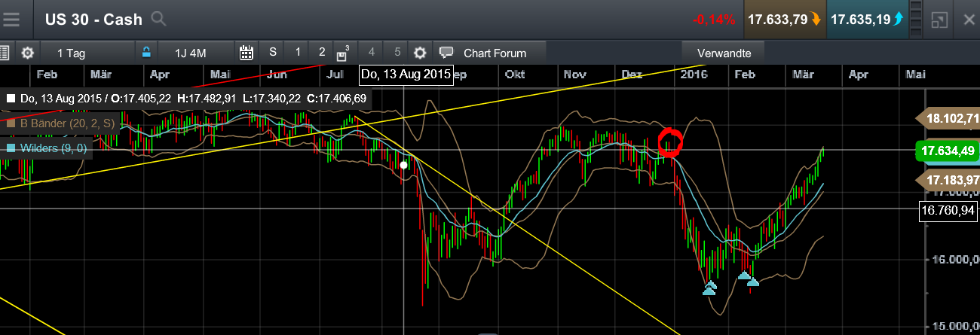Toggle the blue lock icon

(146, 53)
